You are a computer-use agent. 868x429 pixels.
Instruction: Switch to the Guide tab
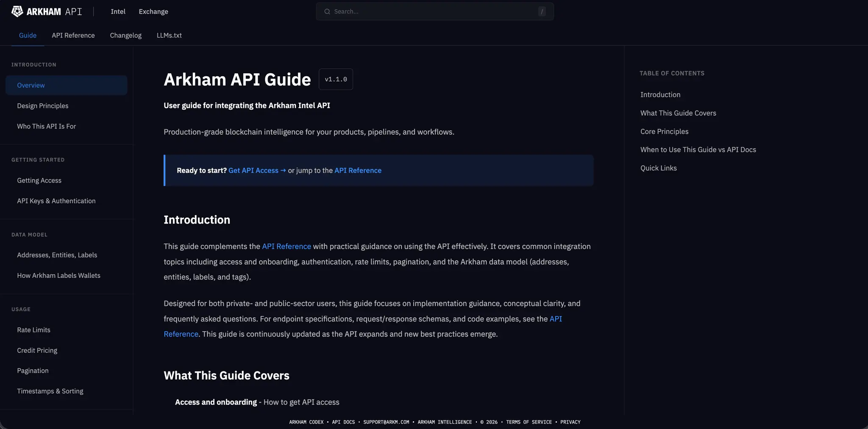[x=28, y=35]
